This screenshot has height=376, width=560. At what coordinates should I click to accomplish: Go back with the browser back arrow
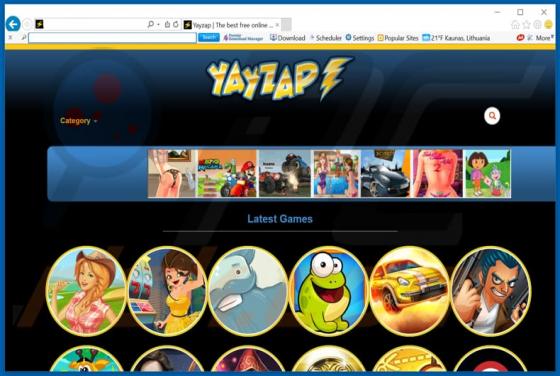13,24
